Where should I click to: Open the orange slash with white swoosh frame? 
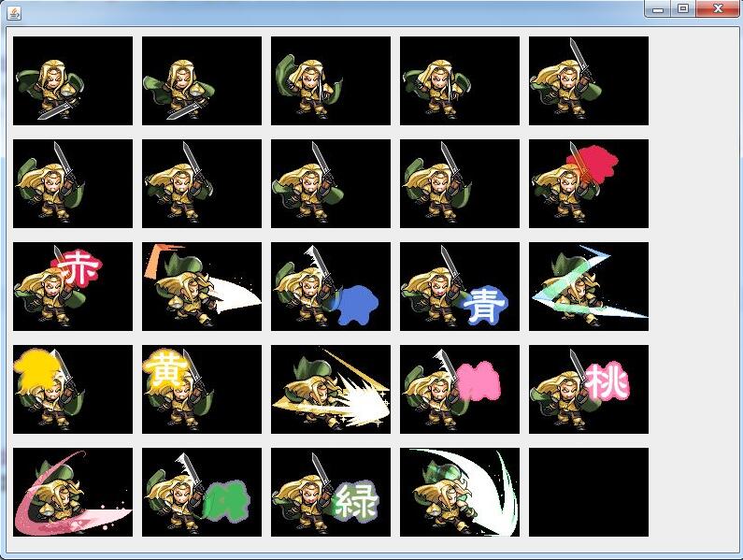tap(201, 286)
